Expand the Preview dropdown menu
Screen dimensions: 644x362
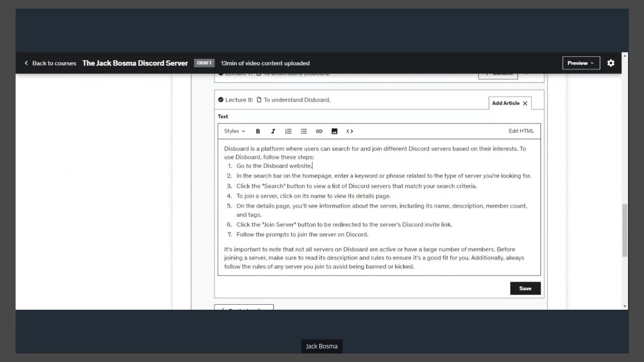(x=581, y=63)
